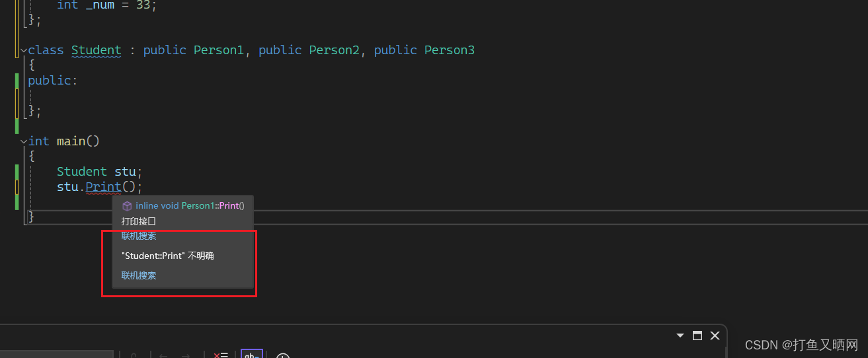Click the stu variable in Student stu declaration

(125, 172)
